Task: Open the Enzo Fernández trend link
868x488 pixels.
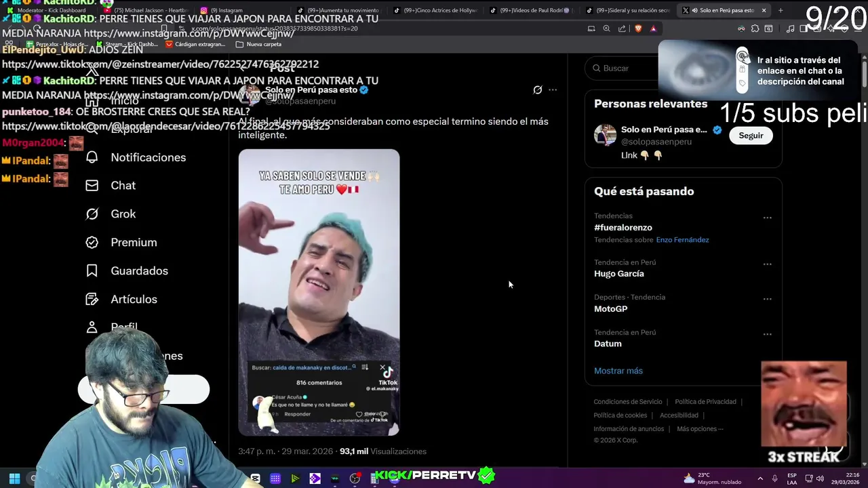Action: point(682,240)
